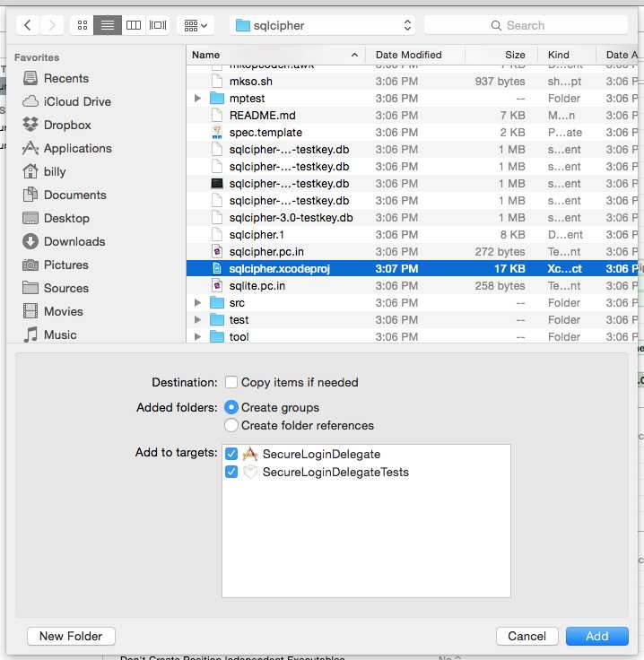
Task: Select Create folder references option
Action: (x=231, y=425)
